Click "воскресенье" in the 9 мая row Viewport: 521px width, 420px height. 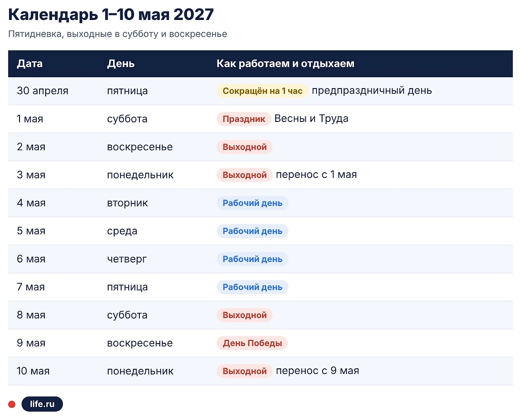pos(140,343)
